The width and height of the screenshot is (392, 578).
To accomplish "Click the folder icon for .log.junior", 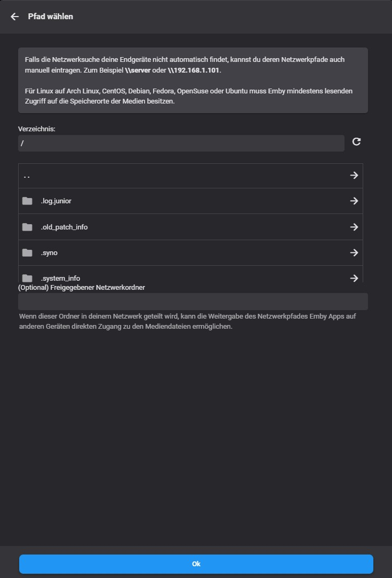I will point(27,201).
